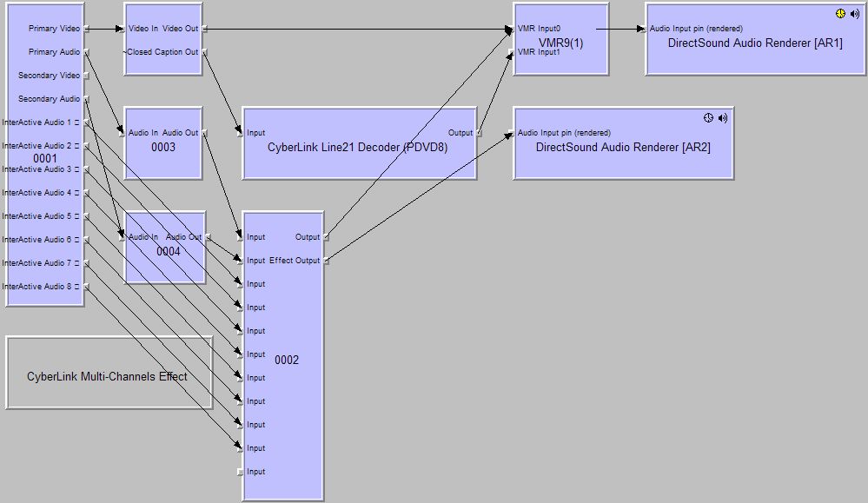Image resolution: width=868 pixels, height=503 pixels.
Task: Click Audio In pin on filter 0003
Action: (122, 133)
